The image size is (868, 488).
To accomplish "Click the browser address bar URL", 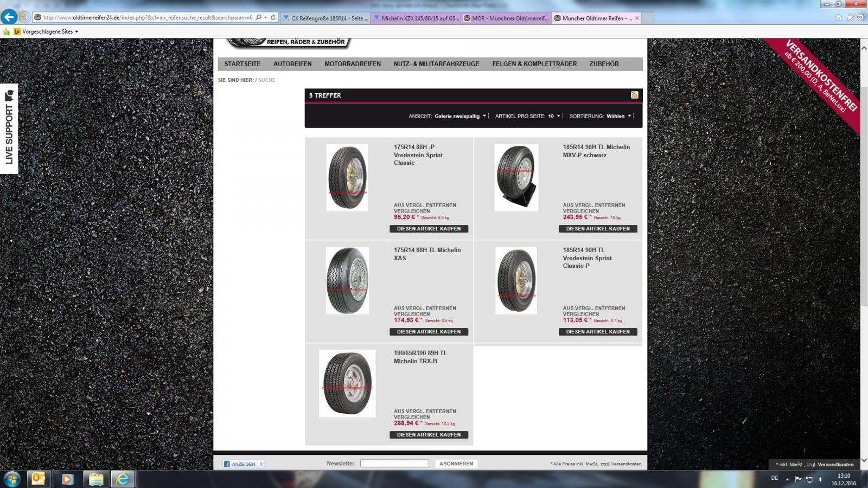I will 148,17.
